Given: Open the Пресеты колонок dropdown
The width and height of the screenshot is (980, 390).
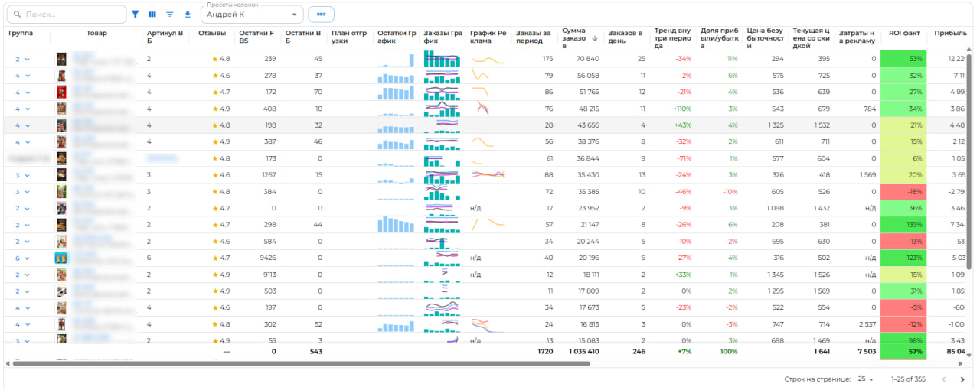Looking at the screenshot, I should tap(251, 15).
